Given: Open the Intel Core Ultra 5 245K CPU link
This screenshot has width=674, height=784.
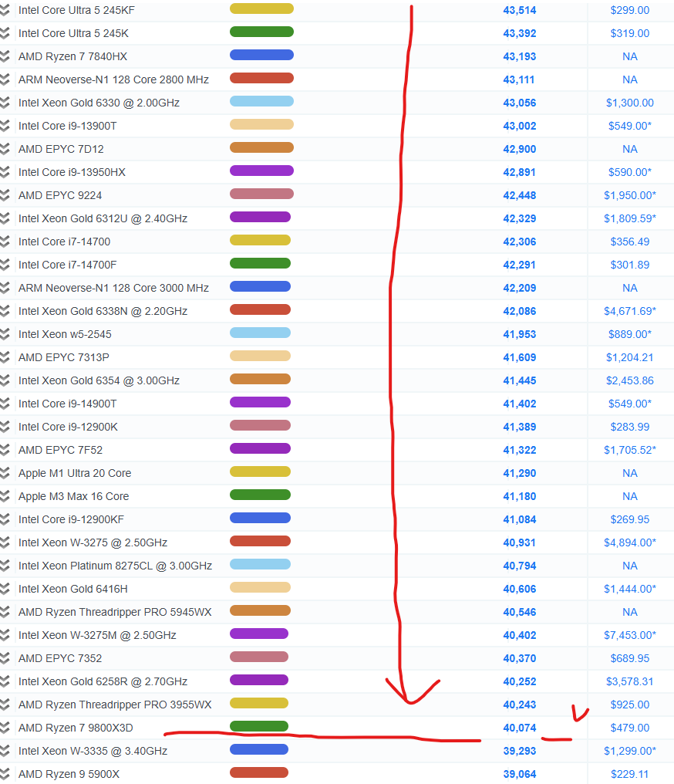Looking at the screenshot, I should coord(73,33).
